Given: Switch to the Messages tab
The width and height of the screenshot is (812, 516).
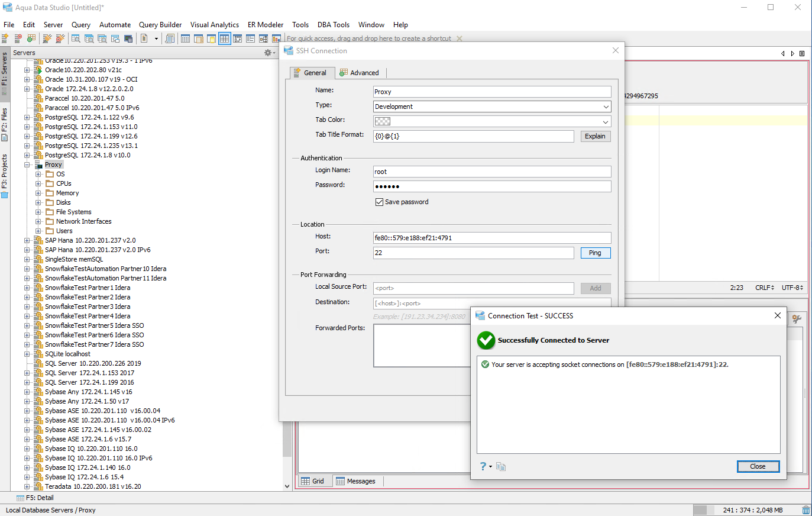Looking at the screenshot, I should click(356, 481).
